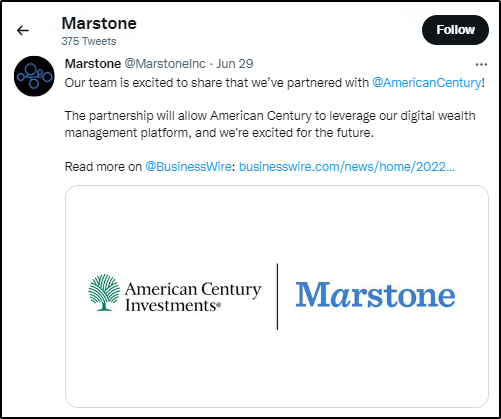The image size is (501, 419).
Task: Click the vertical divider between logos
Action: click(277, 296)
